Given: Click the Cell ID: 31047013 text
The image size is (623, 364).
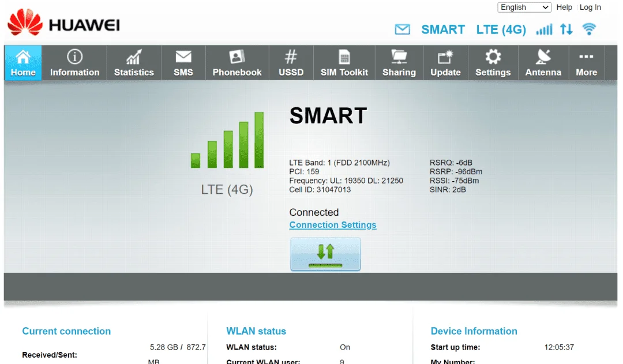Looking at the screenshot, I should (x=320, y=190).
